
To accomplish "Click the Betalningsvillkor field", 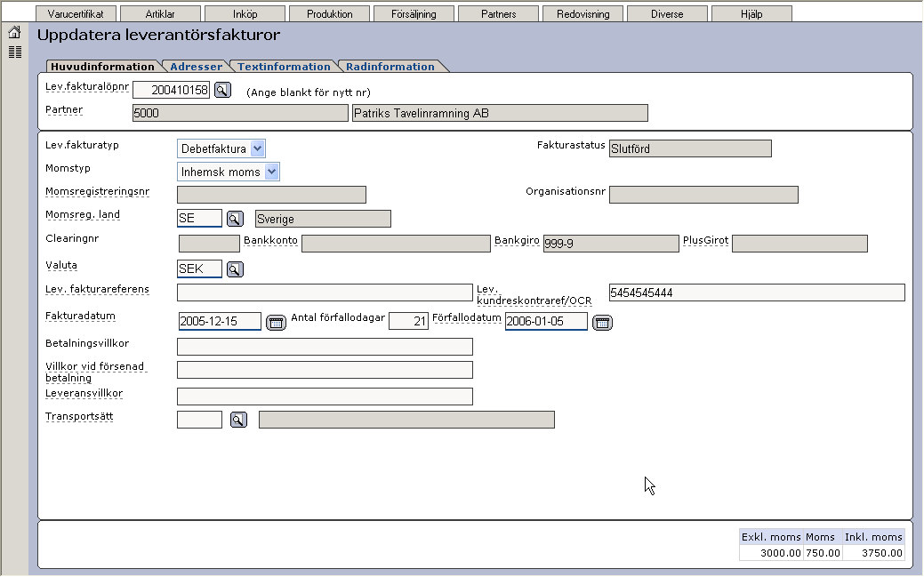I will coord(325,347).
